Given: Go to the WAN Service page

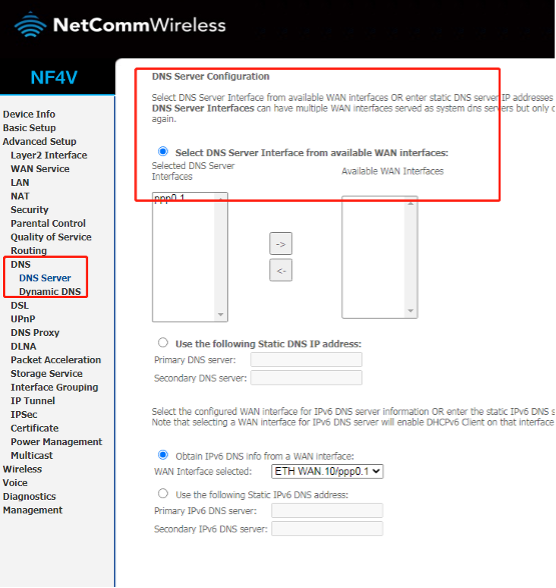Looking at the screenshot, I should point(40,169).
